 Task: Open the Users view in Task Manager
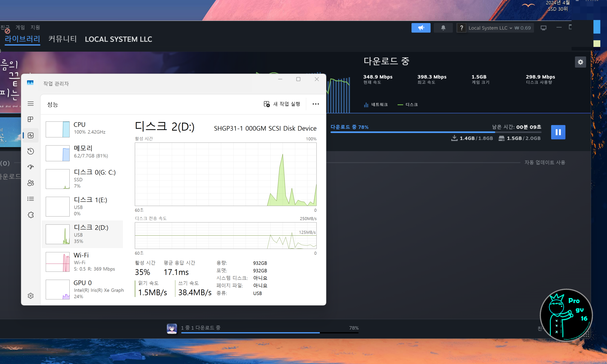click(31, 183)
